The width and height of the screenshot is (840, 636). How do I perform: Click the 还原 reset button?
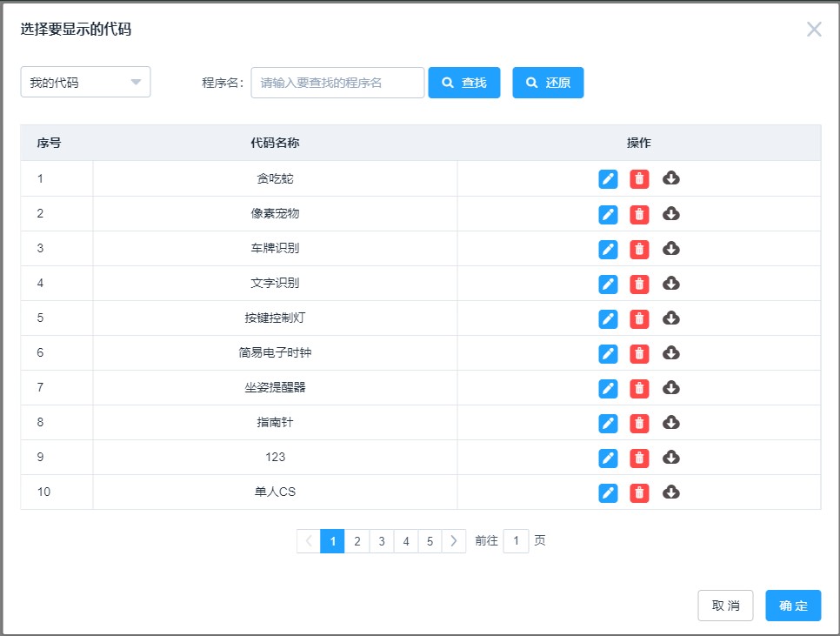tap(548, 83)
